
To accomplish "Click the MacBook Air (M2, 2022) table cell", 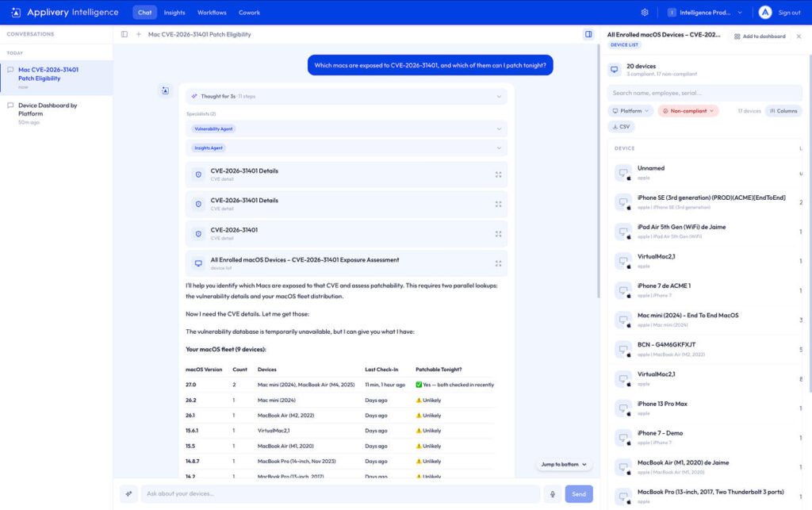I will 285,416.
